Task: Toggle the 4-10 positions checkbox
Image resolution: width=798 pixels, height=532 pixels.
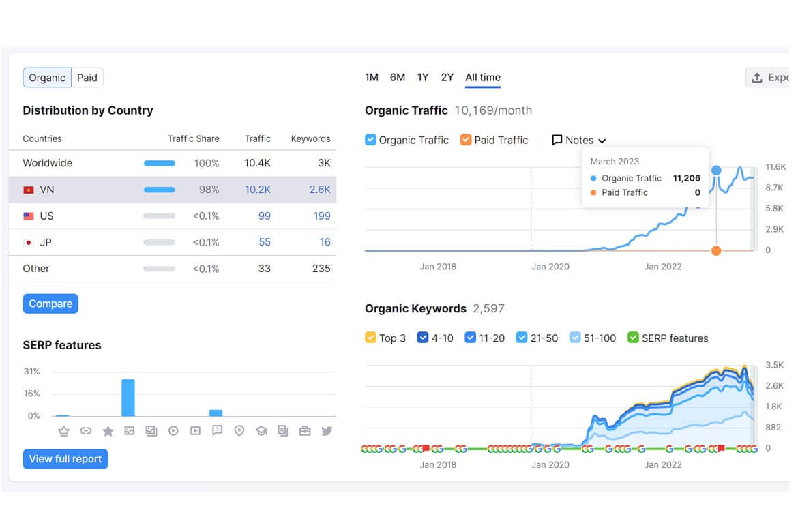Action: [422, 338]
